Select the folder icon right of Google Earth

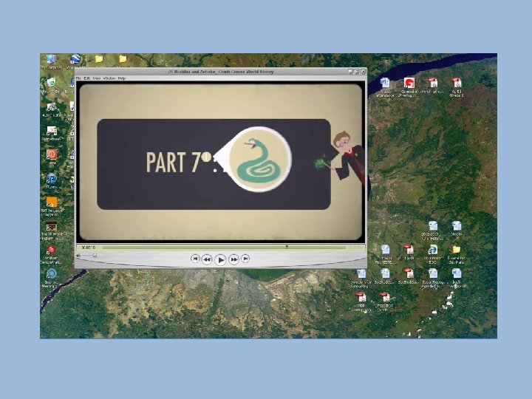(99, 59)
